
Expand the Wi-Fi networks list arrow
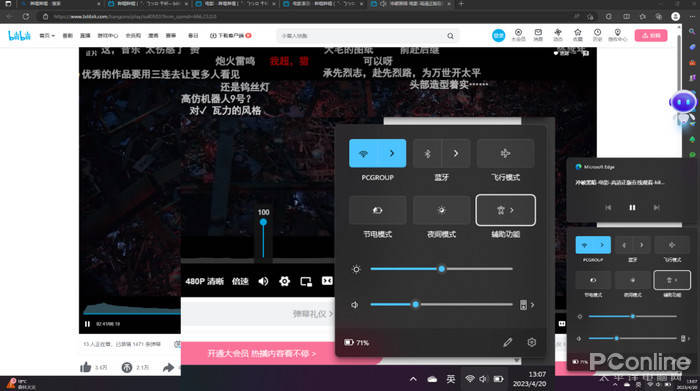pos(392,153)
